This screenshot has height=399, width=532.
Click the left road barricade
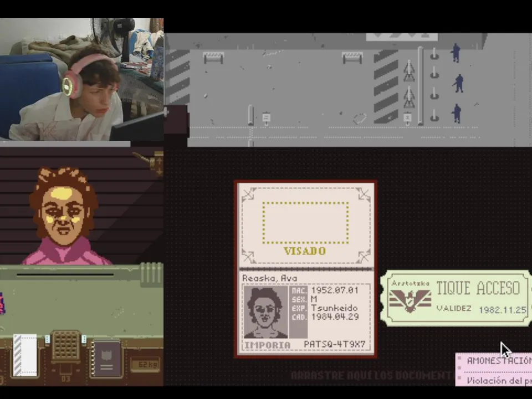(x=213, y=57)
